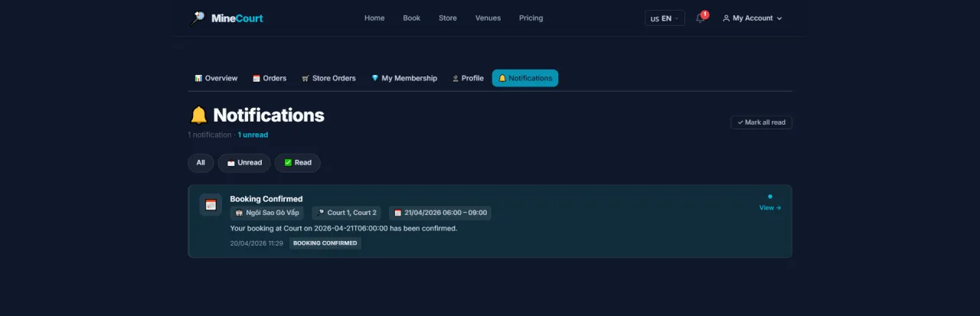Switch to the My Membership tab
This screenshot has height=316, width=980.
[x=404, y=78]
